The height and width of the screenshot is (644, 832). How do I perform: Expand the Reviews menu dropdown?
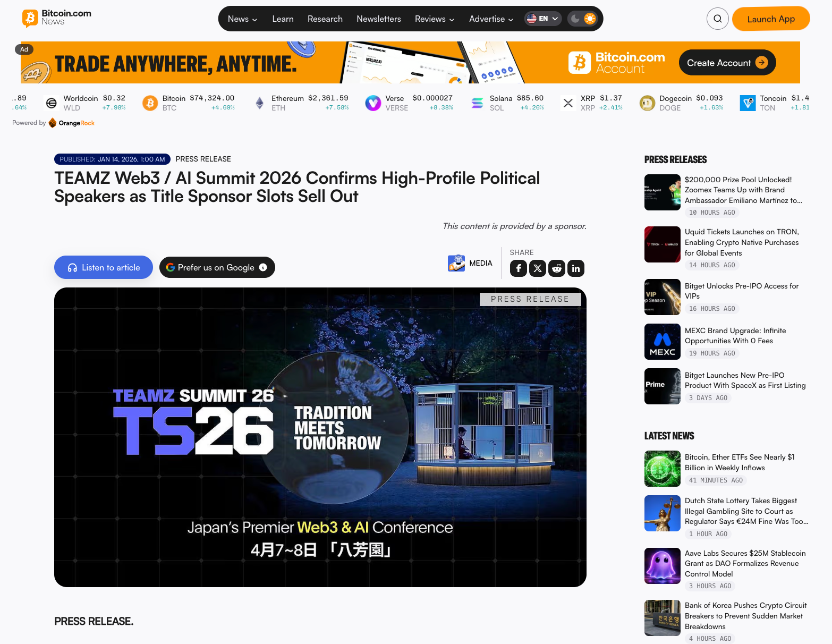coord(435,19)
